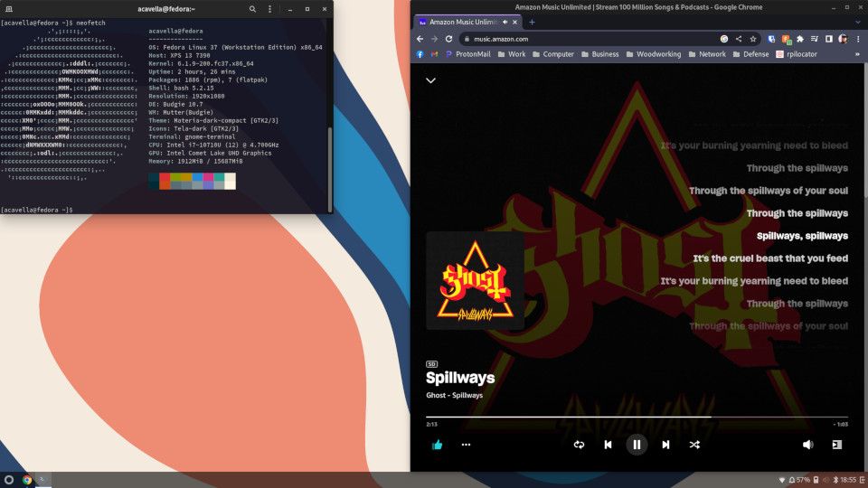
Task: Skip to the next track
Action: point(665,445)
